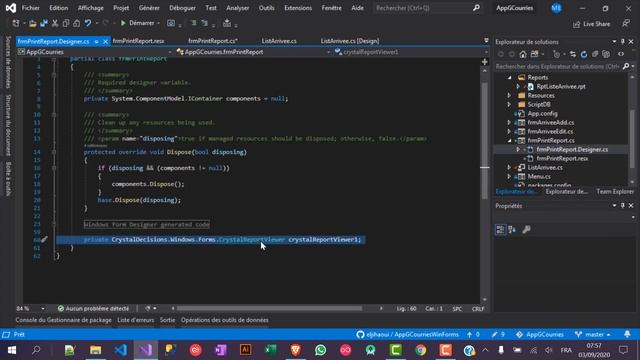The height and width of the screenshot is (360, 640).
Task: Switch to the frmPrintReport.cs* tab
Action: pyautogui.click(x=213, y=41)
